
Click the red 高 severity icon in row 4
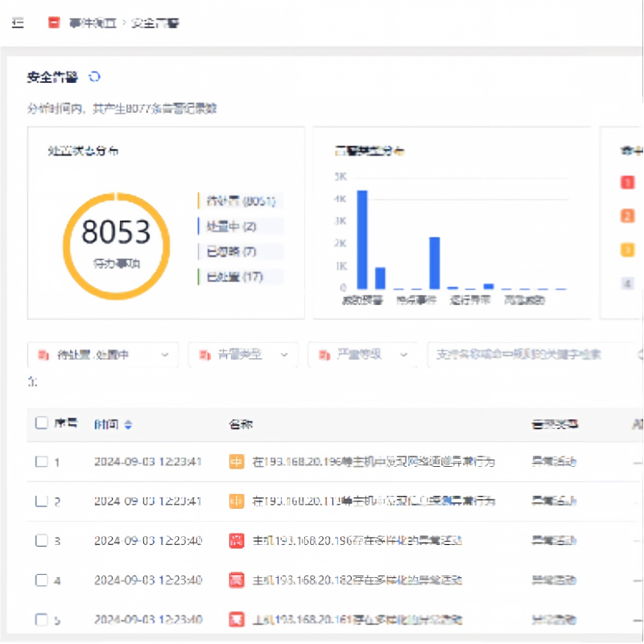pos(236,580)
